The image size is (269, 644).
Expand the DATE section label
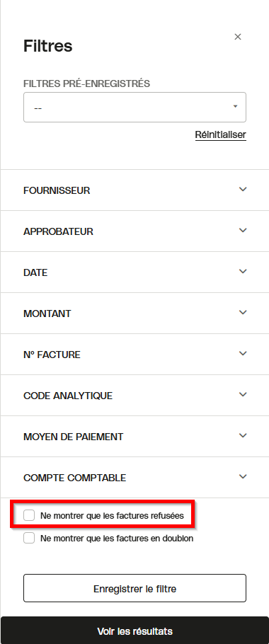coord(35,272)
